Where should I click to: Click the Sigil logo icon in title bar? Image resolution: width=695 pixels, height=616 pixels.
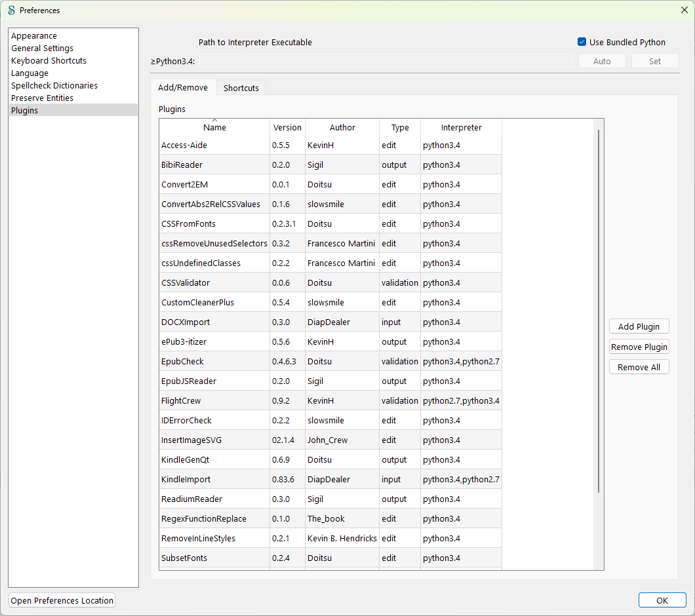(12, 10)
